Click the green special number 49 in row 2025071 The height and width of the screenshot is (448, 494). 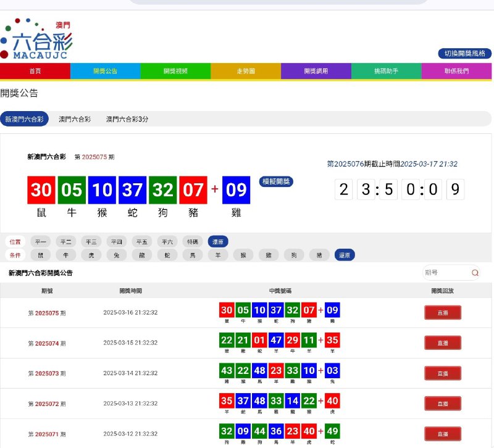[332, 431]
